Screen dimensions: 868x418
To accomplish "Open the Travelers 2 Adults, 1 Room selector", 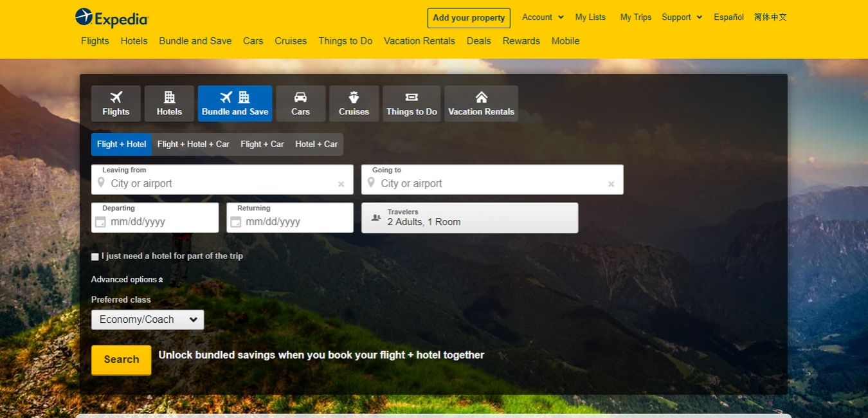I will [469, 218].
